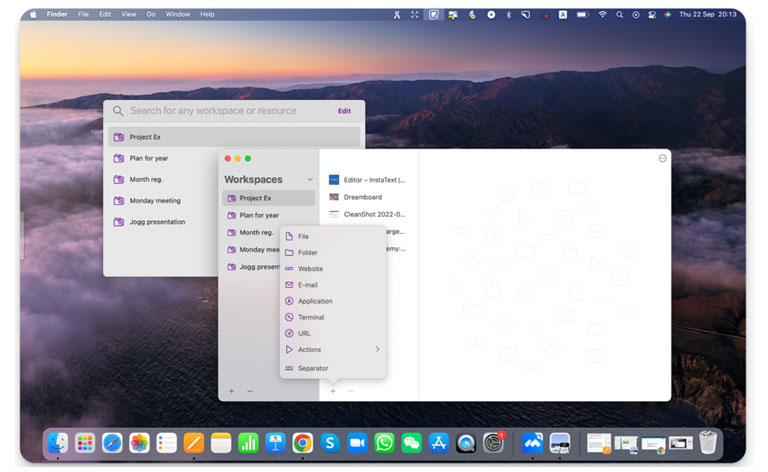Click the magnifier icon in search window
This screenshot has height=472, width=768.
tap(118, 111)
